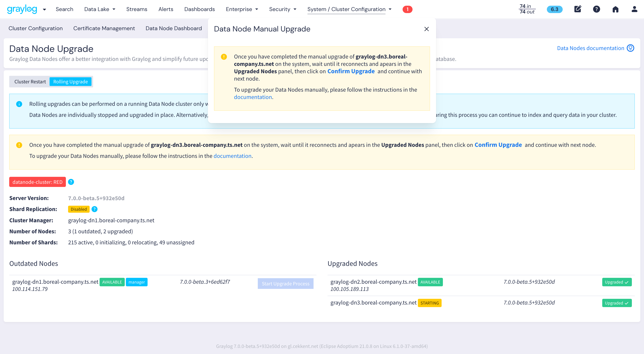Open the scratchpad edit icon

click(578, 9)
